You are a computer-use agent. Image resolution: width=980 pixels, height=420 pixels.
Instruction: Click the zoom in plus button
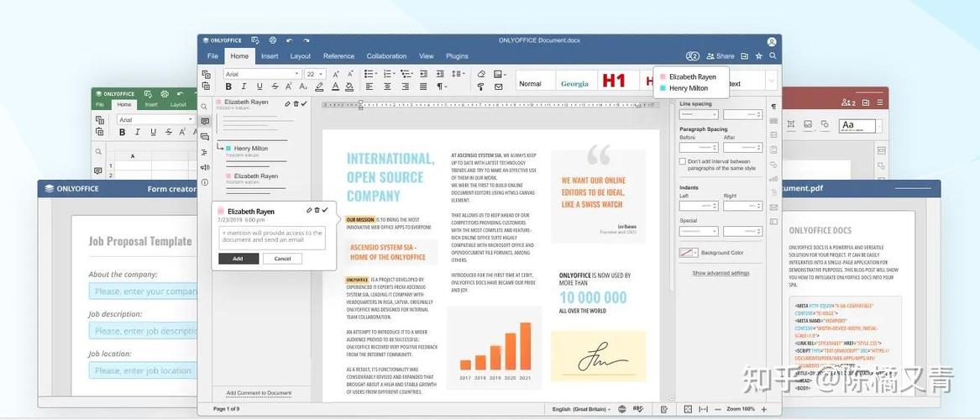click(763, 409)
